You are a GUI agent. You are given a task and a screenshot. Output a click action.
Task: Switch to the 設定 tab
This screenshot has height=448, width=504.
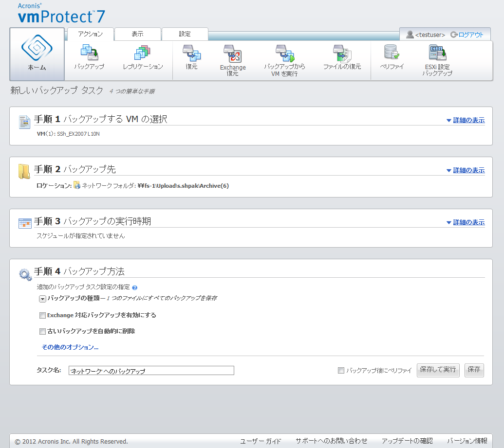tap(185, 34)
